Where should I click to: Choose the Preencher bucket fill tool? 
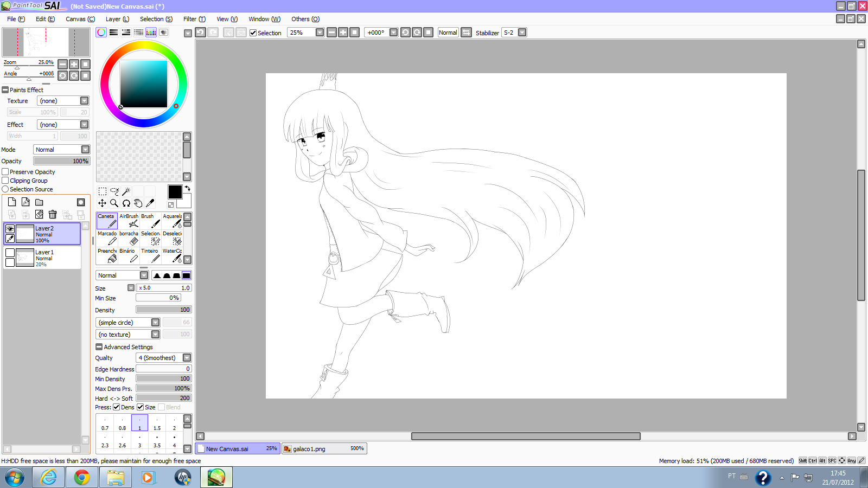[x=107, y=255]
